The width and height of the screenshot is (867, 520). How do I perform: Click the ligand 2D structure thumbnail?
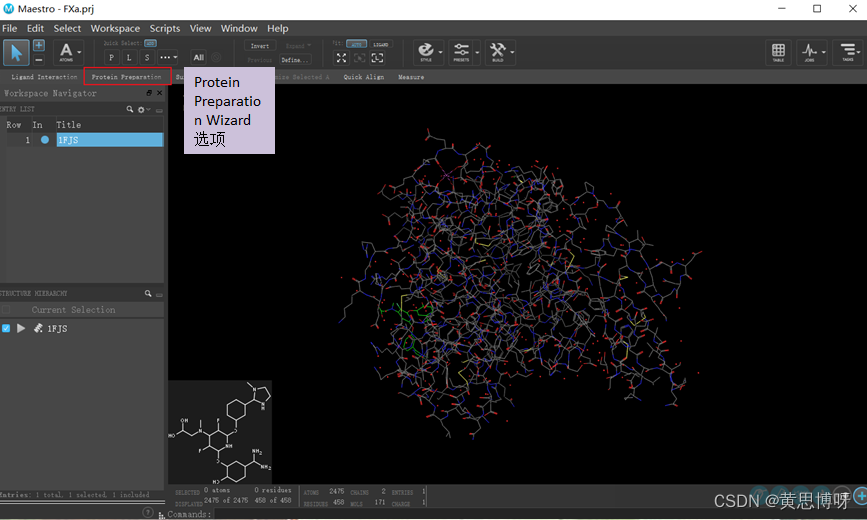[x=220, y=432]
